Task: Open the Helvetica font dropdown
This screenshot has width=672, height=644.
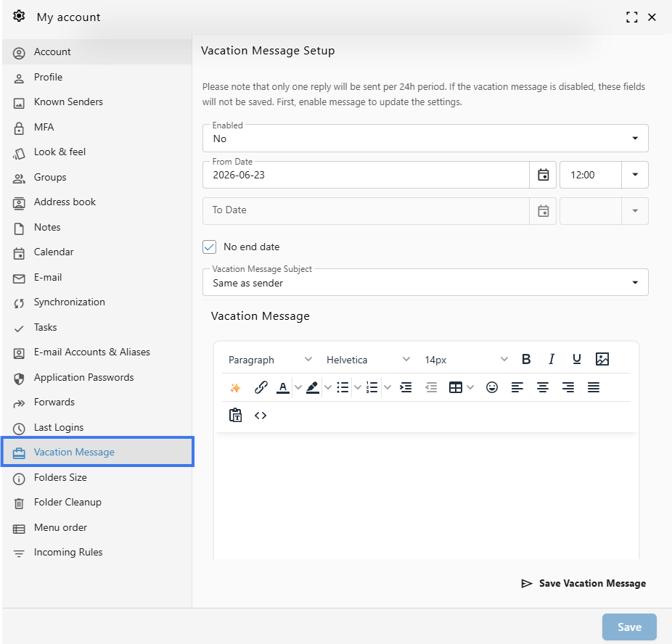Action: coord(368,360)
